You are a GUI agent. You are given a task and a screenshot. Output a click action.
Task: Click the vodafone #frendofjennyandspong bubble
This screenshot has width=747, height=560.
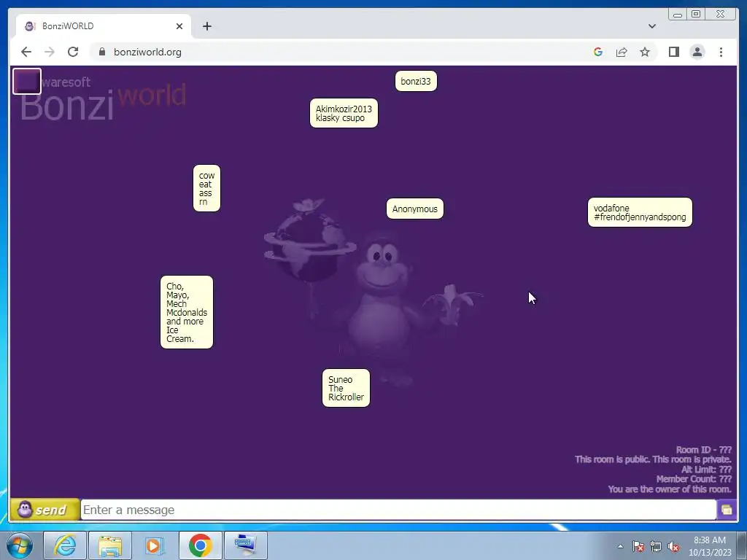(640, 212)
